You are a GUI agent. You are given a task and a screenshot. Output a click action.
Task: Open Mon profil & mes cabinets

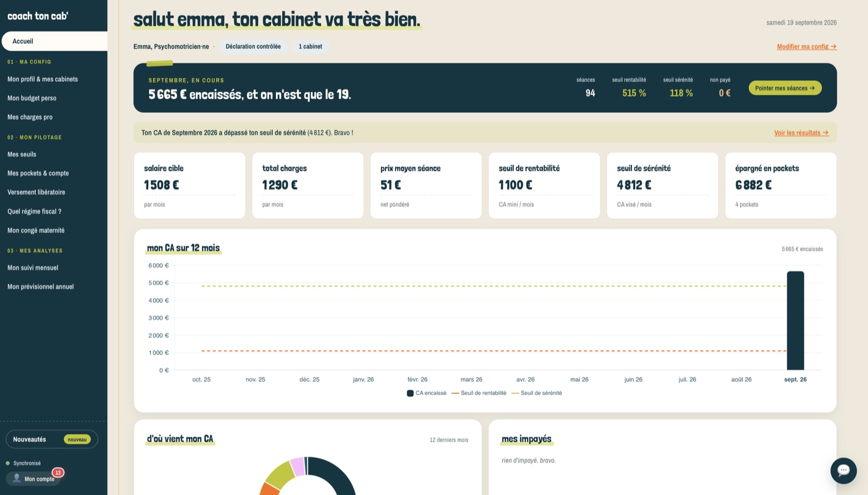tap(43, 79)
